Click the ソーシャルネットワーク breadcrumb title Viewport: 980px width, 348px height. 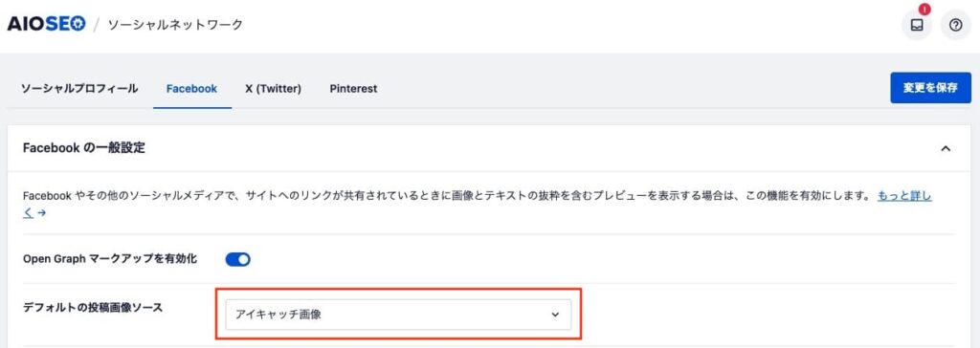coord(175,25)
